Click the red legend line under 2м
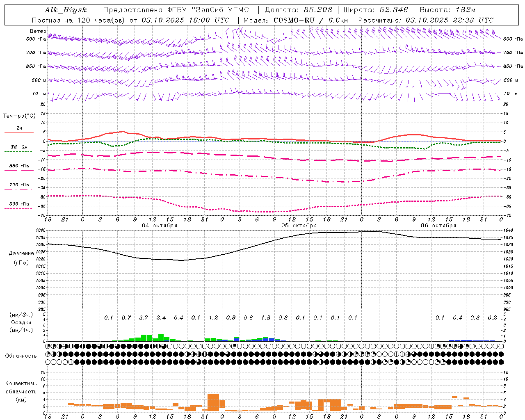 point(19,132)
